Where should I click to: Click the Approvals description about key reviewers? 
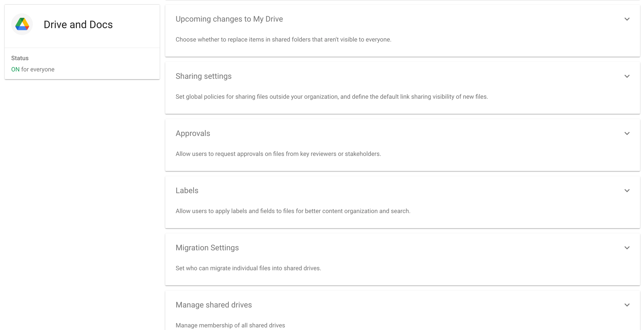coord(278,154)
